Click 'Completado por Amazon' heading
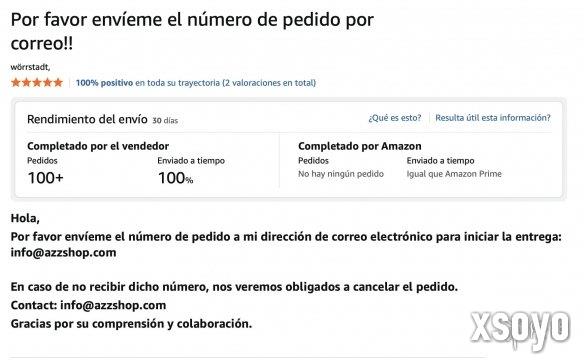Viewport: 584px width, 360px height. coord(360,146)
